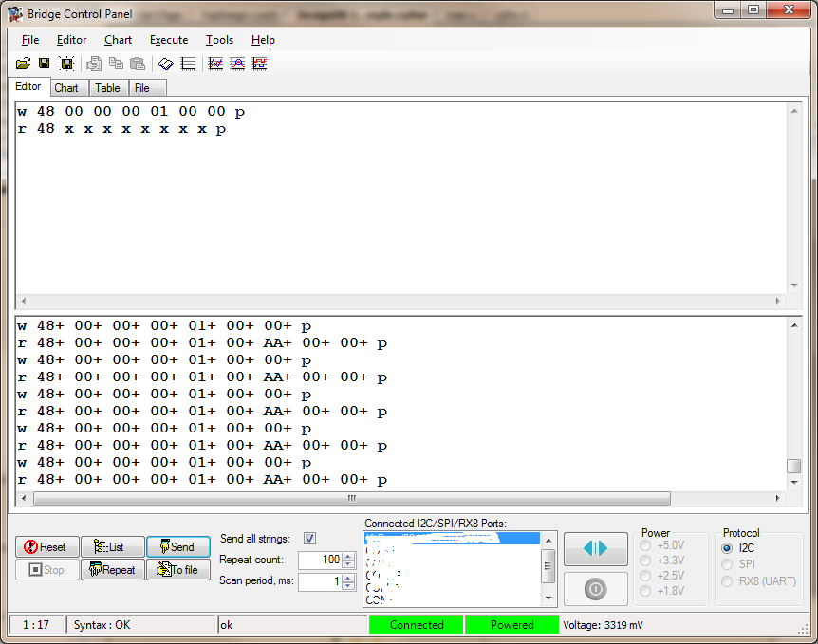Toggle the round power button

pyautogui.click(x=595, y=589)
